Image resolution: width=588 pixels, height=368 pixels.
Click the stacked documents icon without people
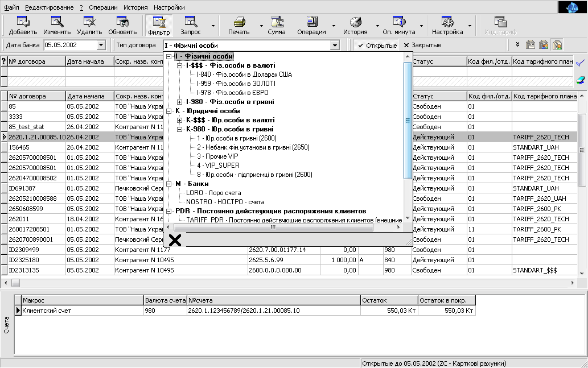click(x=531, y=45)
